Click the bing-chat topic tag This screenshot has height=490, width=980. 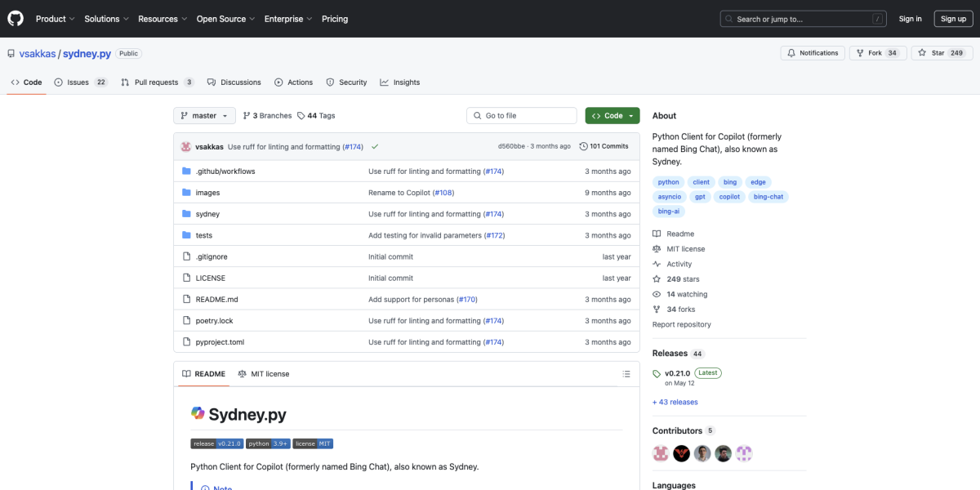click(769, 197)
